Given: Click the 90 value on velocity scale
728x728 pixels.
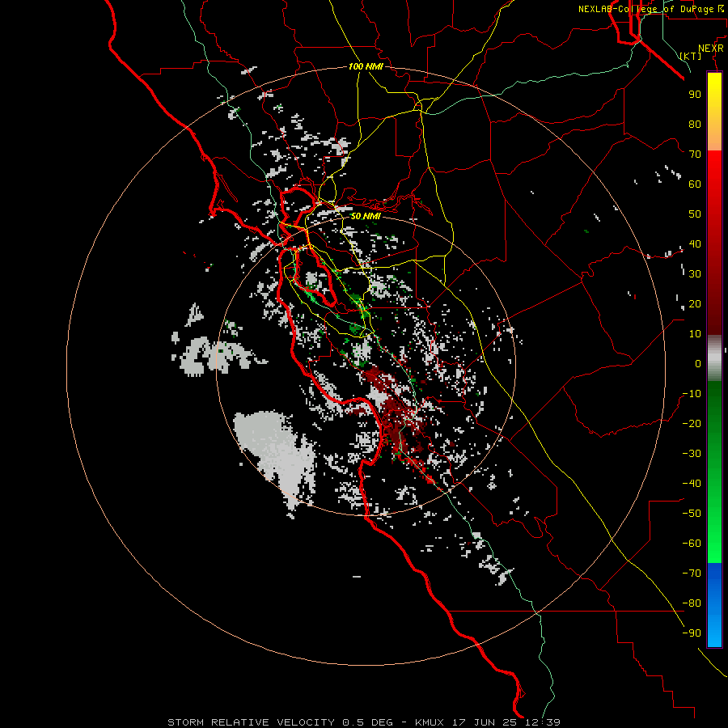Looking at the screenshot, I should pyautogui.click(x=695, y=95).
